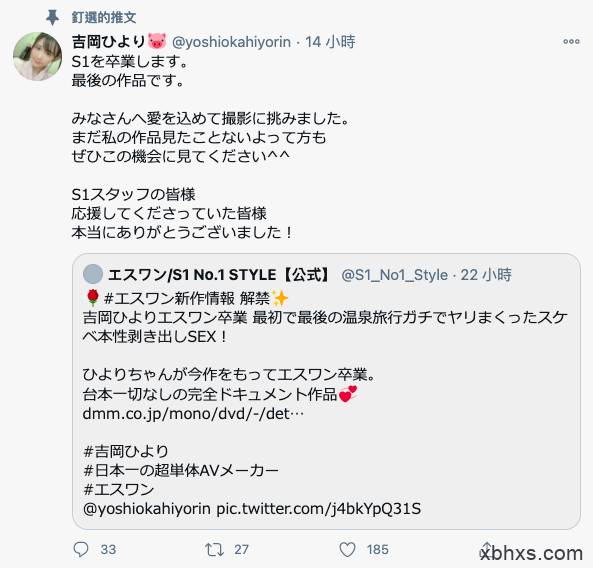Open the pic.twitter.com/j4bkYpQ31S link
This screenshot has height=568, width=593.
coord(318,509)
